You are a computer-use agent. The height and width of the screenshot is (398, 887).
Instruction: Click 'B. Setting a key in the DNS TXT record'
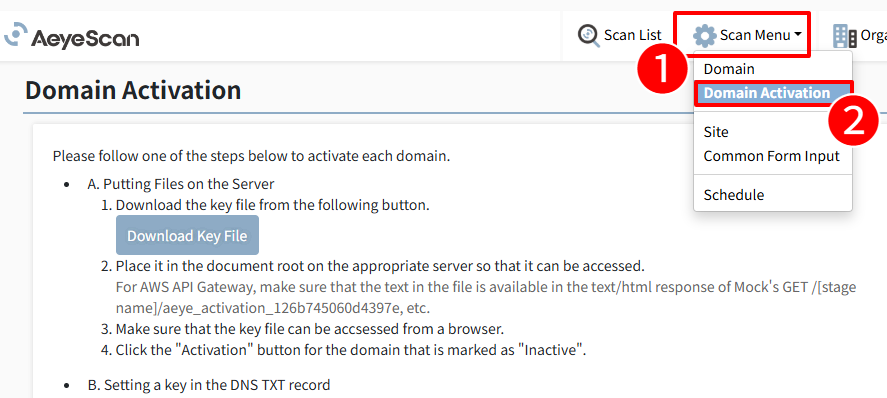[209, 386]
